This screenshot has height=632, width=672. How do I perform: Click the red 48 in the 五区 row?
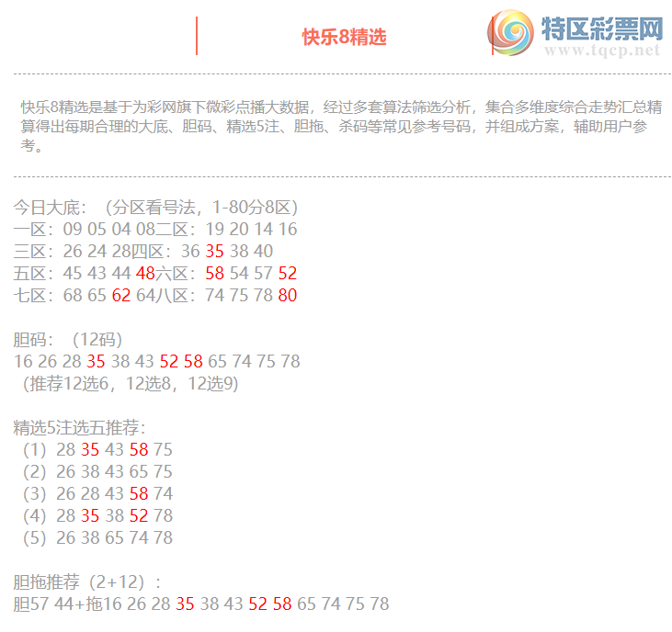click(145, 273)
